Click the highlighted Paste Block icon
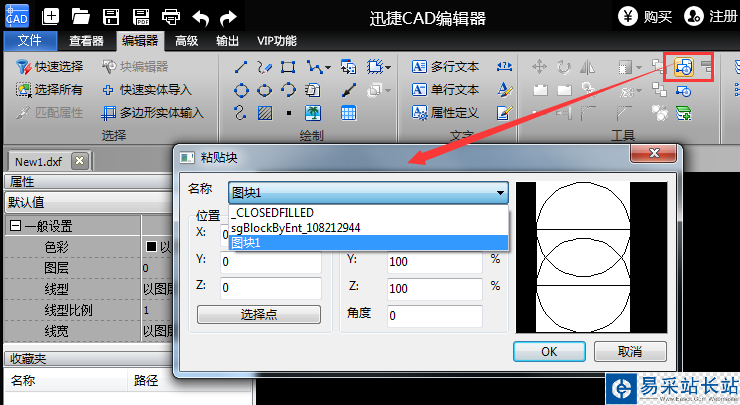The width and height of the screenshot is (740, 405). 684,67
